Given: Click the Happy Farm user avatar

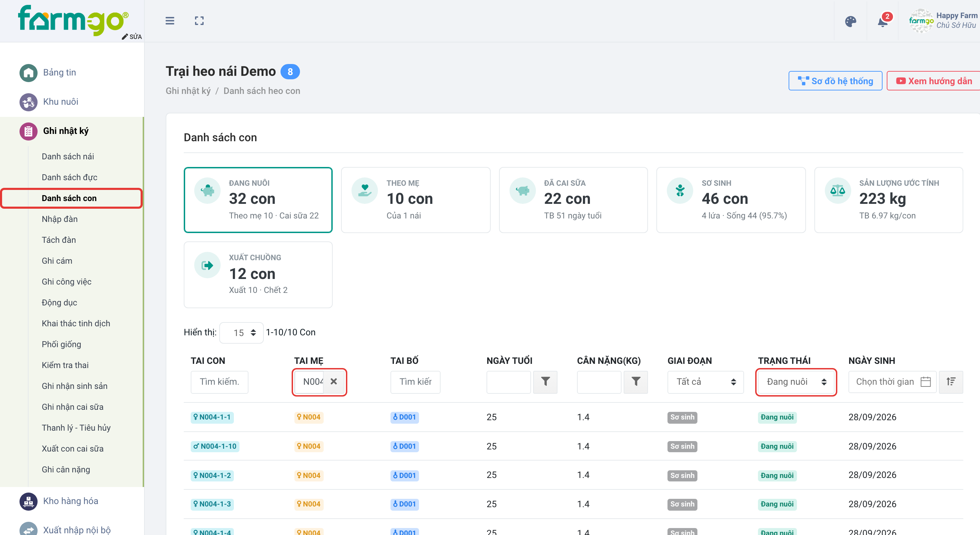Looking at the screenshot, I should 920,21.
